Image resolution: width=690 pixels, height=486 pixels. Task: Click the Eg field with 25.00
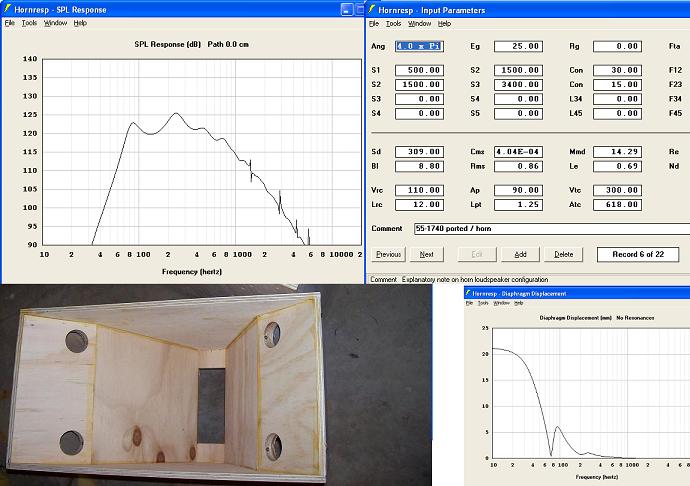(x=518, y=46)
